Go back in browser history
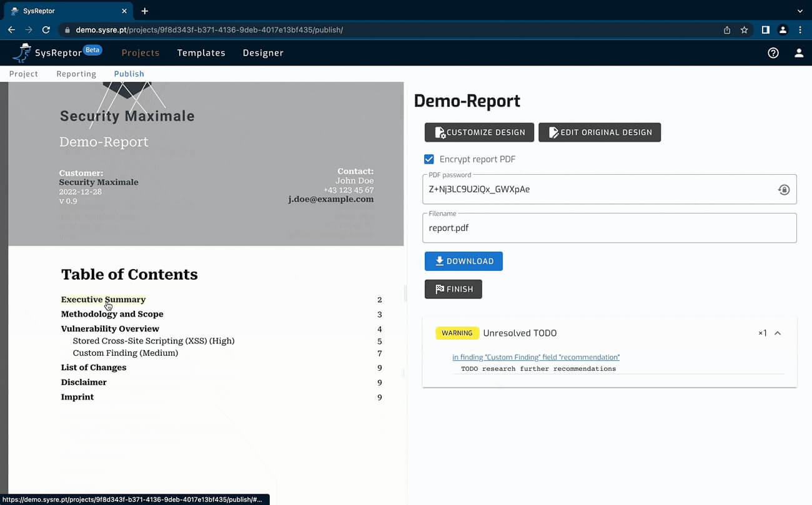 point(11,29)
